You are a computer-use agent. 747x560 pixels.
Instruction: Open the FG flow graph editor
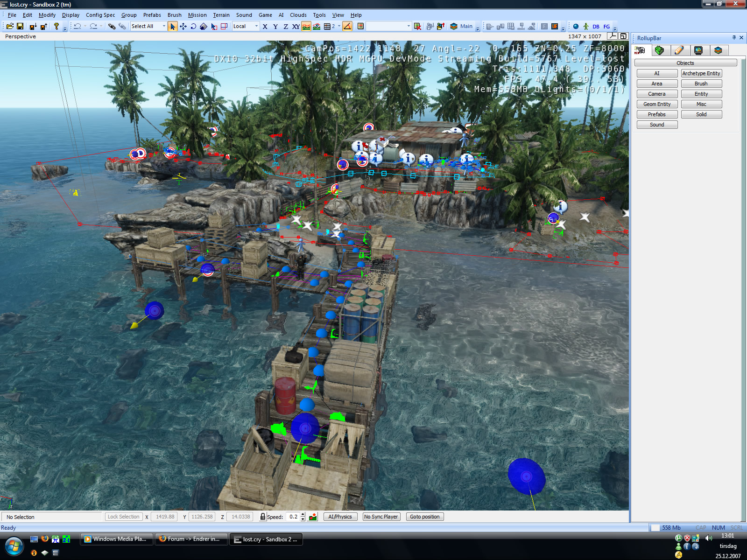click(606, 27)
